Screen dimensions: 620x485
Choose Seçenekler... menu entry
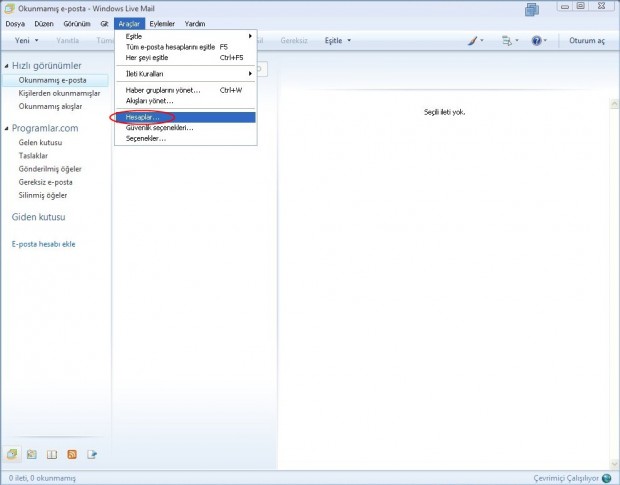pyautogui.click(x=186, y=138)
